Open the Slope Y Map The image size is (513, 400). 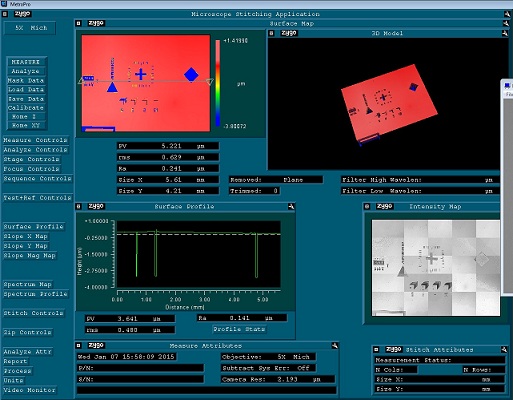point(26,246)
